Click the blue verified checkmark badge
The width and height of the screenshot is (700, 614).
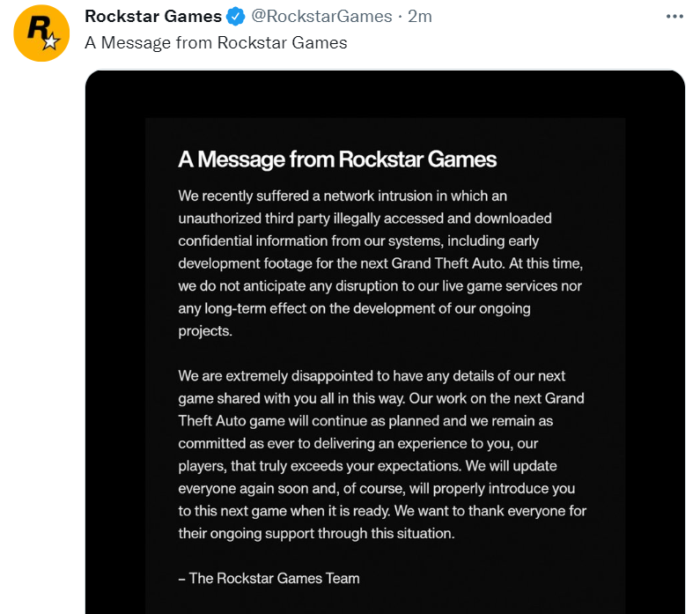coord(236,17)
